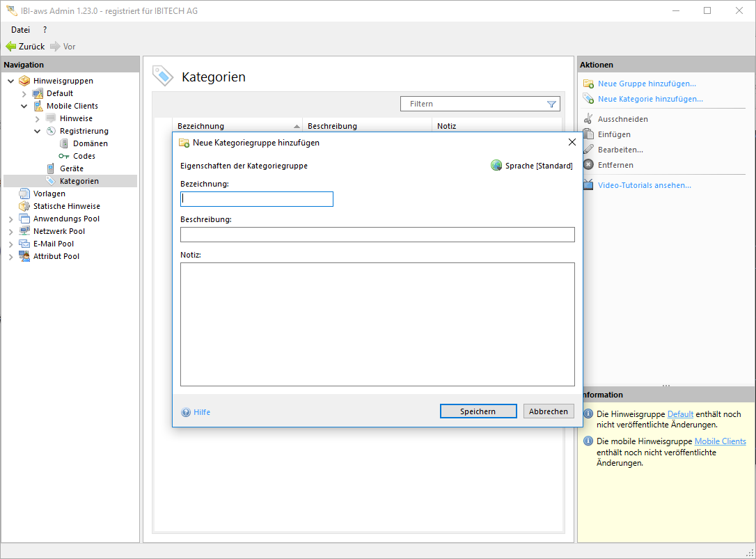Click the Video-Tutorials monitor icon

(x=588, y=185)
